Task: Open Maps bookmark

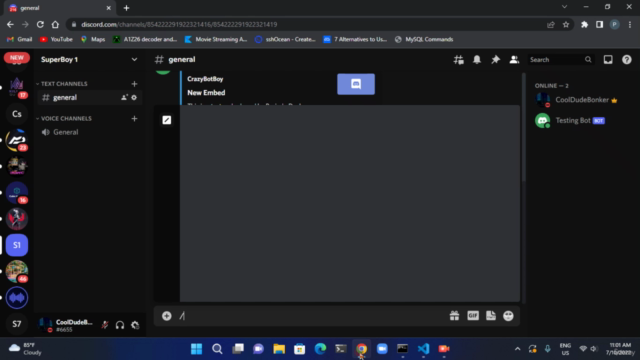Action: pos(93,39)
